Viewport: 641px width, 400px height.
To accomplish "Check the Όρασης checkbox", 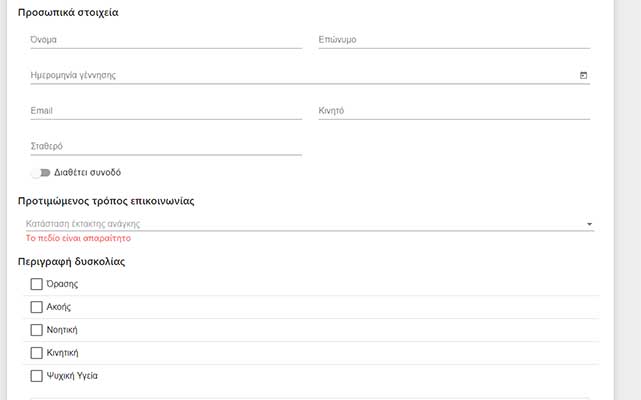I will pyautogui.click(x=37, y=284).
